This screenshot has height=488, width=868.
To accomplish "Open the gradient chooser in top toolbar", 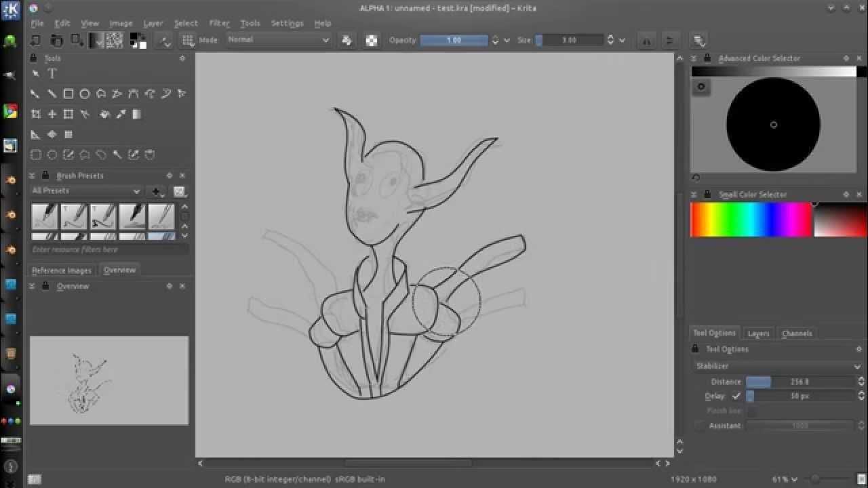I will (96, 40).
